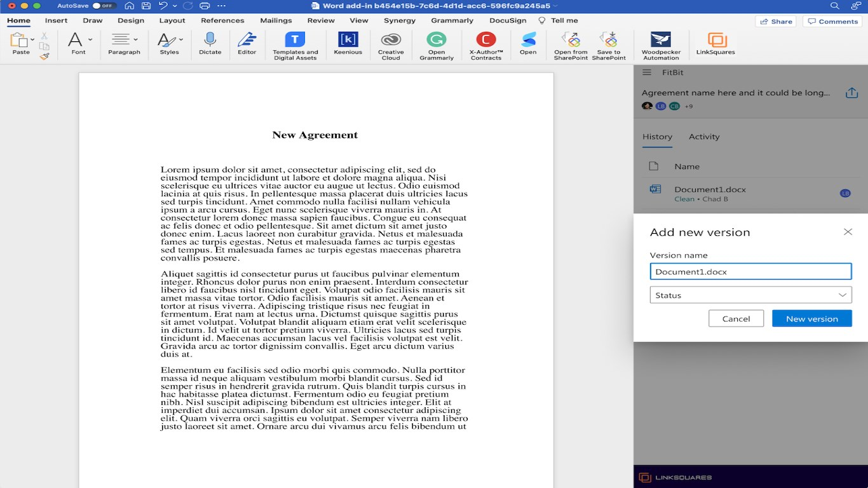Click the Version name text field
Screen dimensions: 868x488
(750, 271)
